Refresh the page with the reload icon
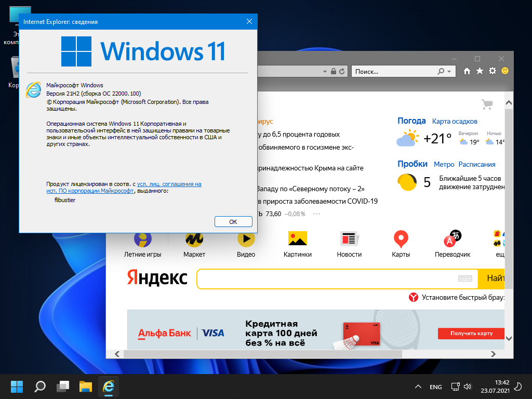This screenshot has width=532, height=399. pyautogui.click(x=342, y=71)
